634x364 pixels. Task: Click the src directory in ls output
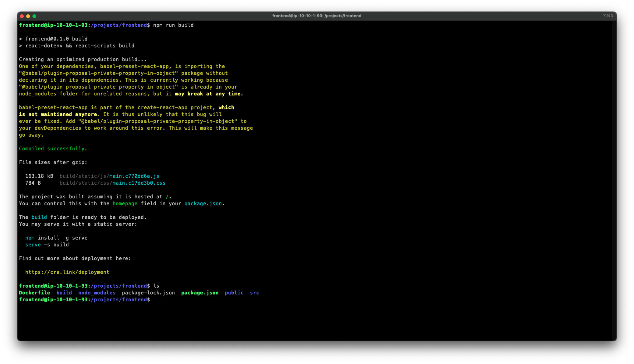point(254,293)
